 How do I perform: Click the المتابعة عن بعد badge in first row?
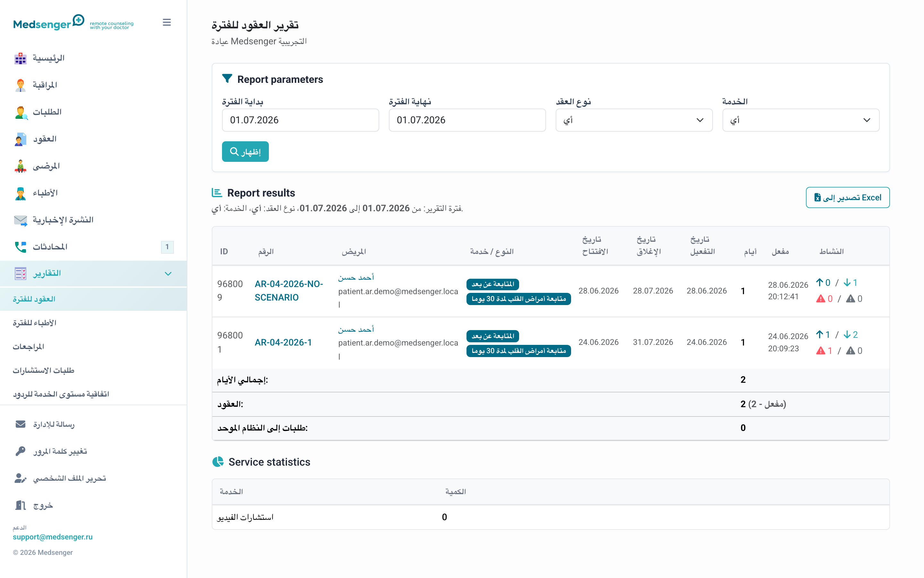492,284
